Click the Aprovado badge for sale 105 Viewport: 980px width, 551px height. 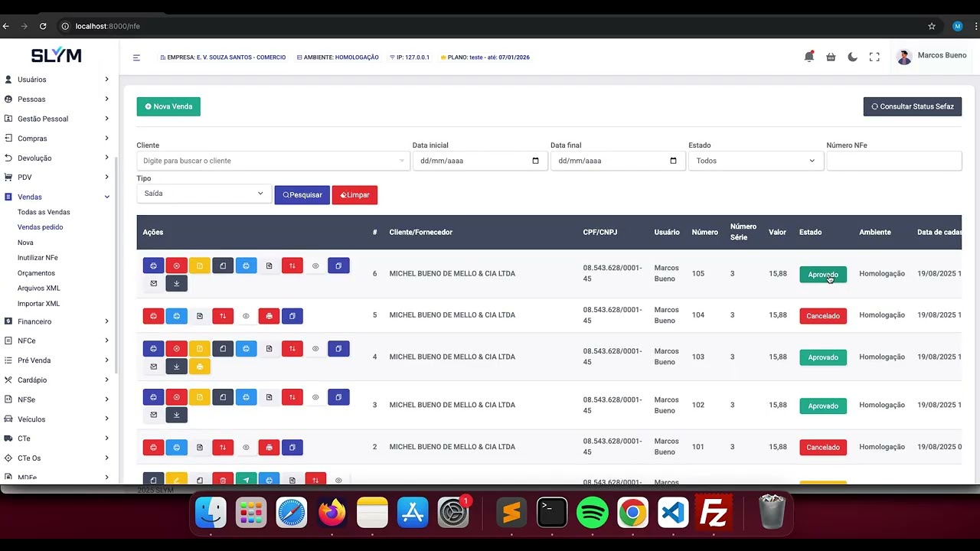tap(823, 274)
